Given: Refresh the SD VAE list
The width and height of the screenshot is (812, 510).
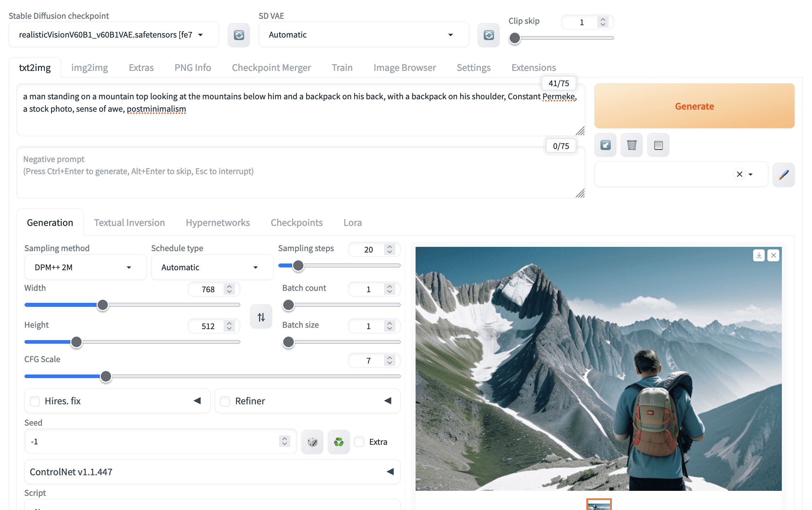Looking at the screenshot, I should 489,35.
